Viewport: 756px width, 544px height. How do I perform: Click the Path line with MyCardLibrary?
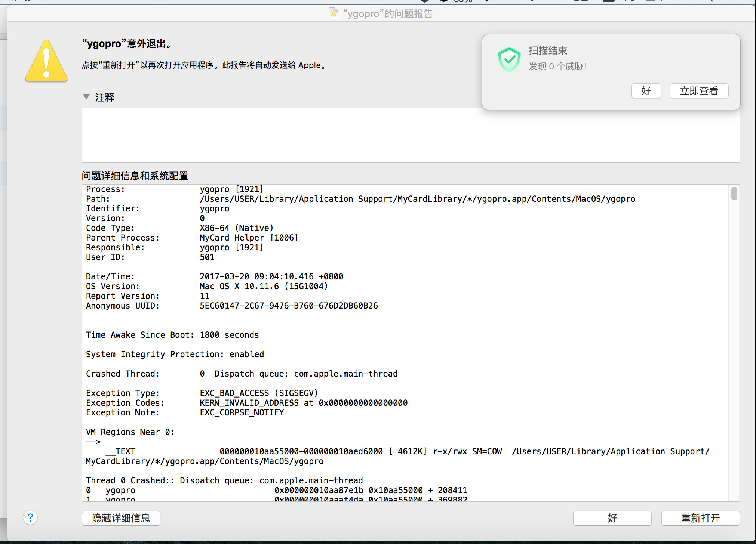click(x=360, y=199)
